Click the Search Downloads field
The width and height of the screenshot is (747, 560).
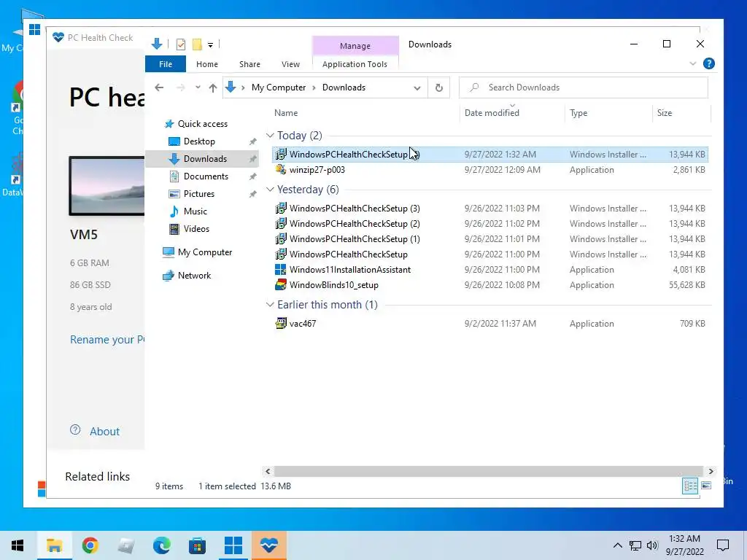(x=584, y=87)
